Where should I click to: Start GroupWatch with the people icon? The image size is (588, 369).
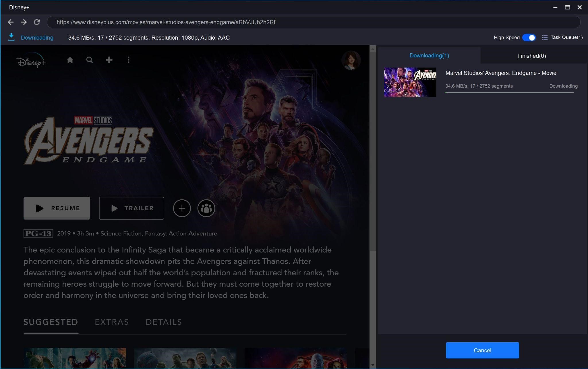(x=206, y=208)
